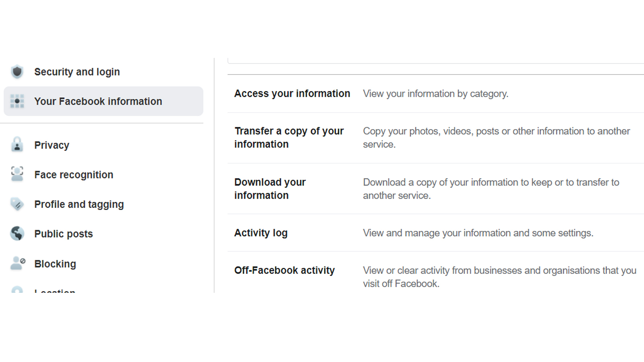This screenshot has width=644, height=362.
Task: Click the Your Facebook information grid icon
Action: (17, 101)
